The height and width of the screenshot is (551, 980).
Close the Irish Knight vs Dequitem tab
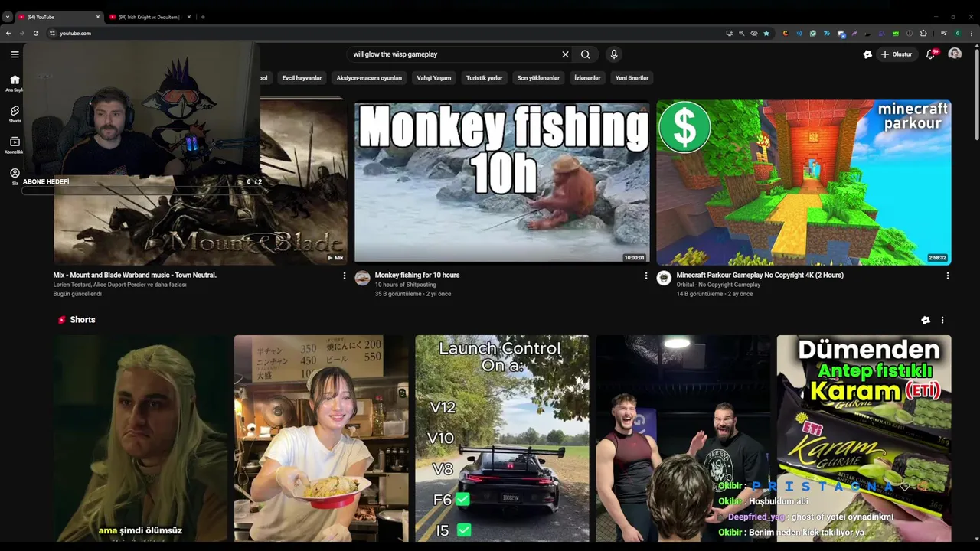pyautogui.click(x=189, y=17)
